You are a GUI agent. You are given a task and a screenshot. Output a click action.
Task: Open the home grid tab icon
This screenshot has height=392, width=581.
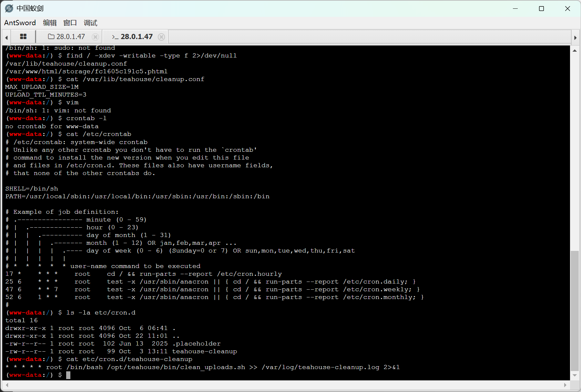pyautogui.click(x=23, y=36)
